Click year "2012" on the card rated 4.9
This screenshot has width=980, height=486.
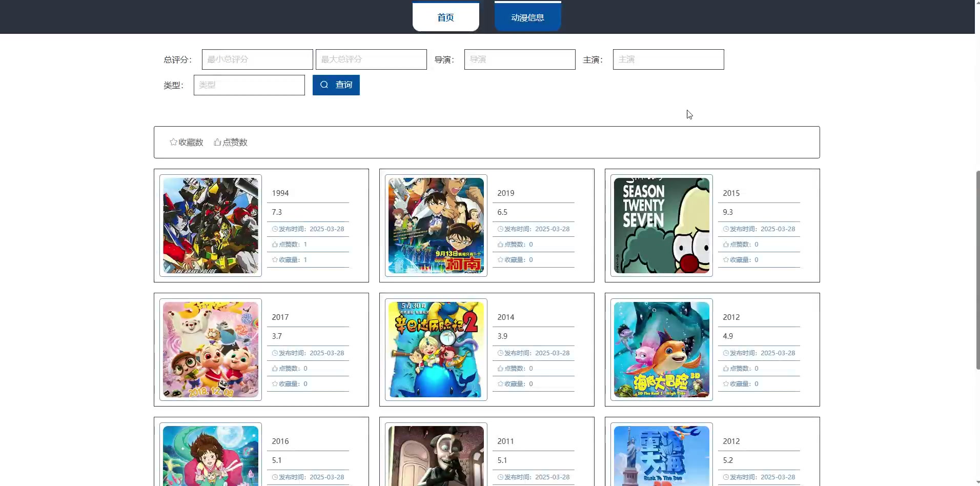coord(731,317)
